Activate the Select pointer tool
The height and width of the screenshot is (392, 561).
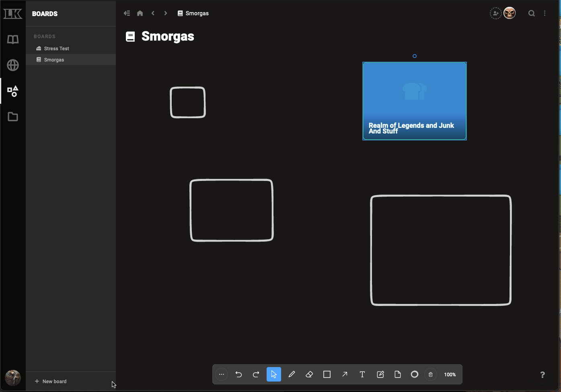(274, 374)
